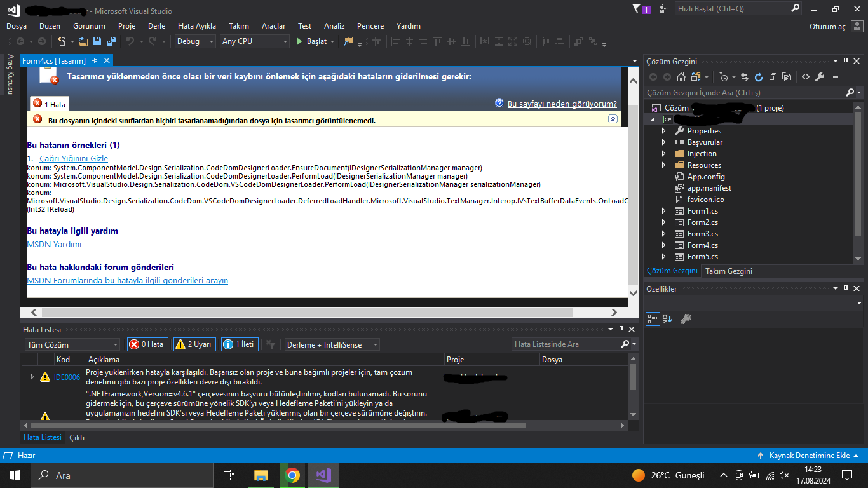Click the feedback icon in the title bar
The height and width of the screenshot is (488, 868).
point(664,9)
